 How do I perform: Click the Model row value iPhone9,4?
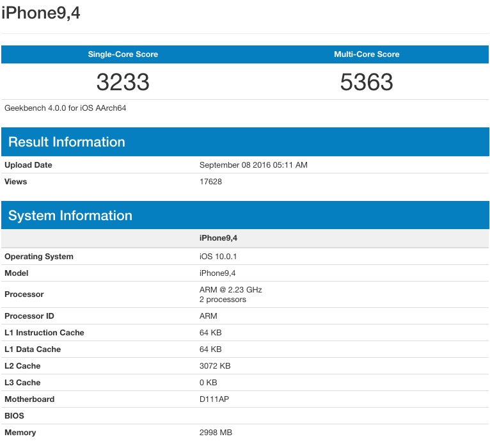click(217, 273)
